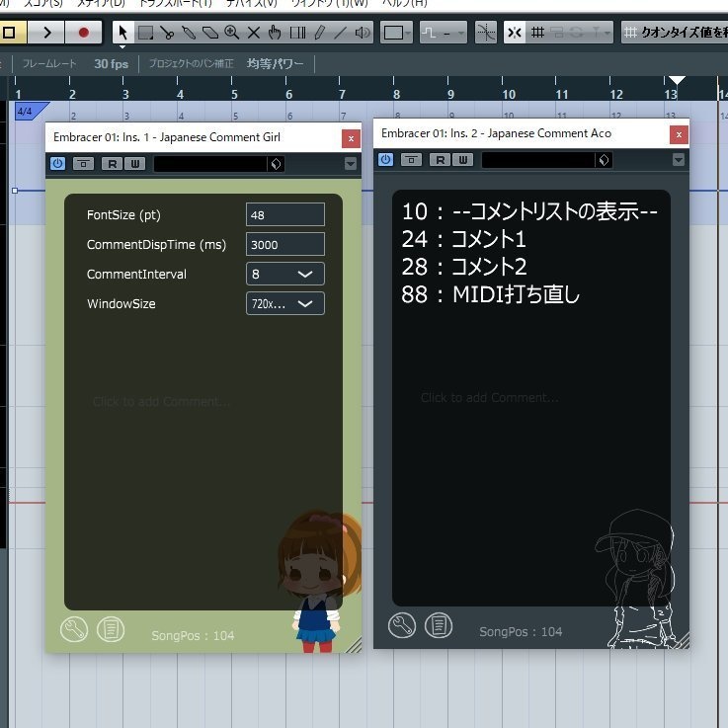Click 'Click to add Comment' in Girl window
This screenshot has height=728, width=728.
pos(161,402)
